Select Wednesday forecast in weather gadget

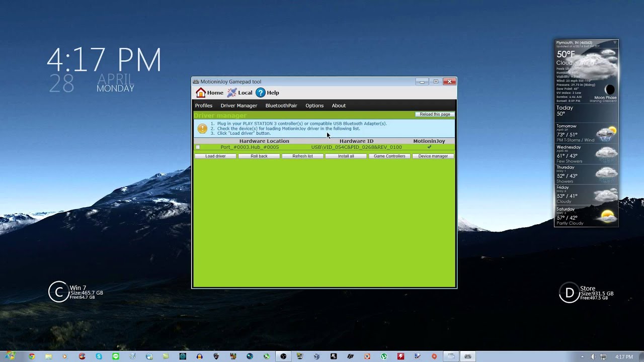tap(586, 154)
